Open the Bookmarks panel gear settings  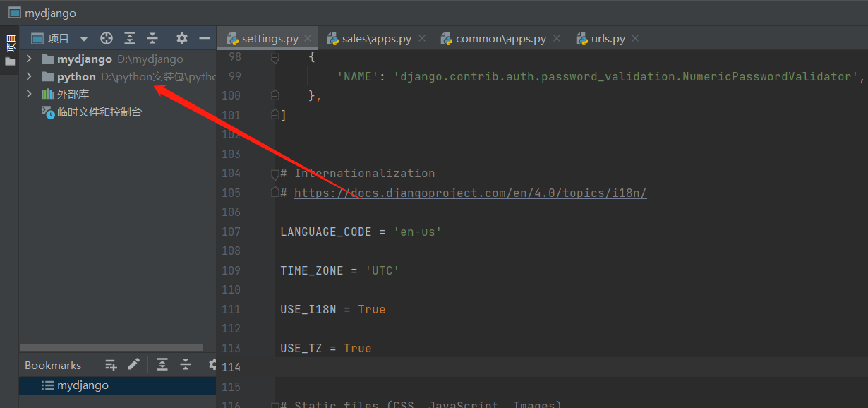[213, 364]
